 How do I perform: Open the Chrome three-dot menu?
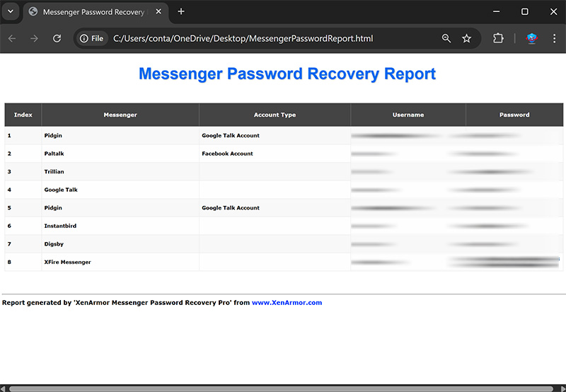click(x=554, y=39)
